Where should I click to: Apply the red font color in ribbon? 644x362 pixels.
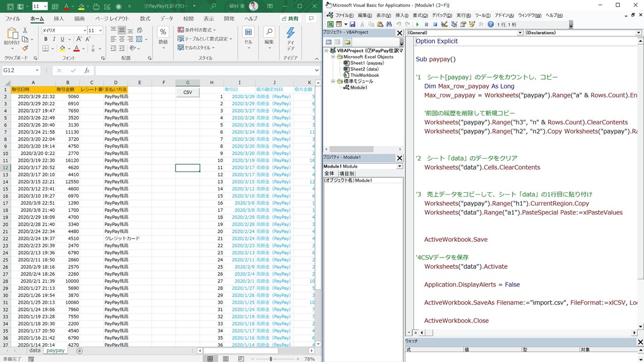(x=76, y=48)
